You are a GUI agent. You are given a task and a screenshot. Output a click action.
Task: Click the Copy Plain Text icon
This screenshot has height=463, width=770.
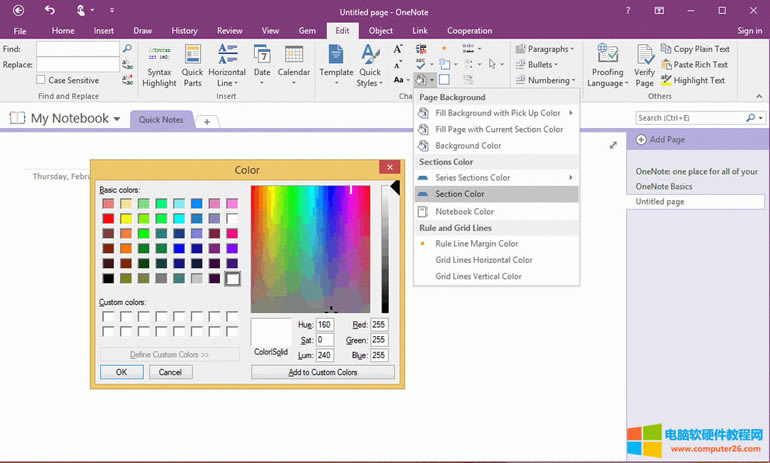click(x=664, y=49)
